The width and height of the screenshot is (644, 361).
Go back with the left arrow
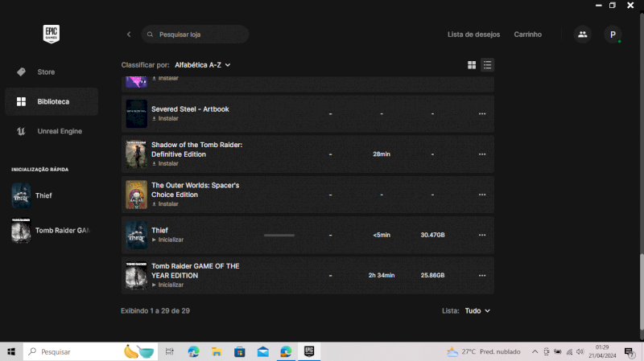tap(129, 35)
